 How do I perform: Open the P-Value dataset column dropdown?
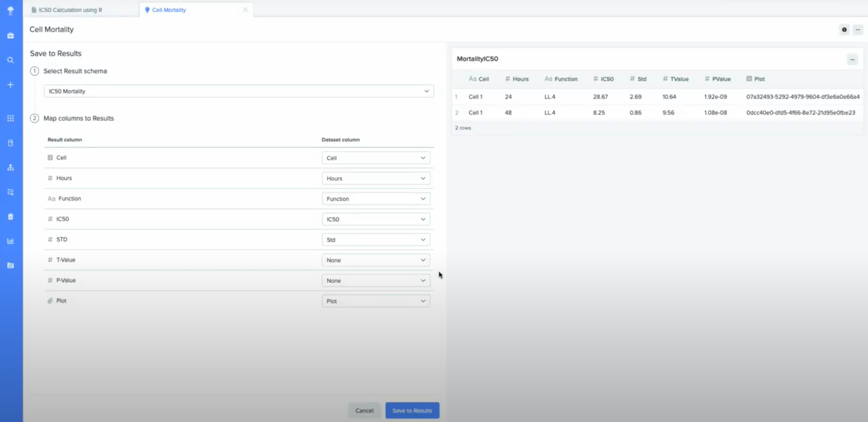point(375,281)
